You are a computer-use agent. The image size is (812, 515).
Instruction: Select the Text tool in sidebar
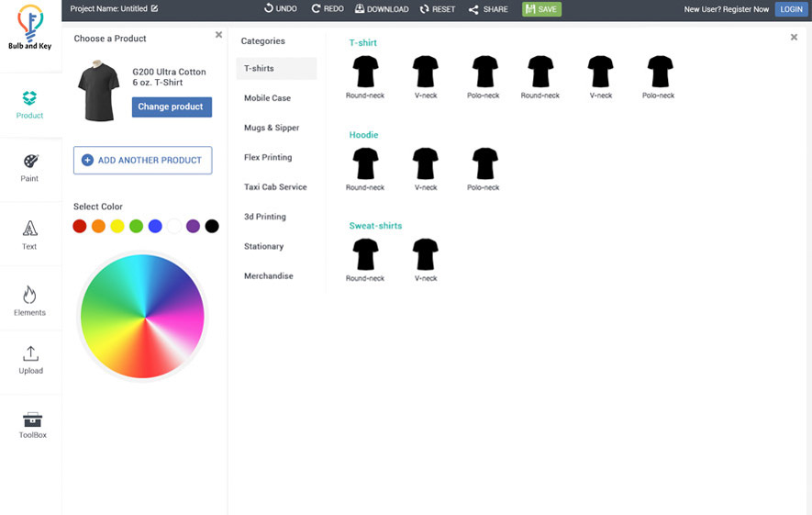pos(30,235)
